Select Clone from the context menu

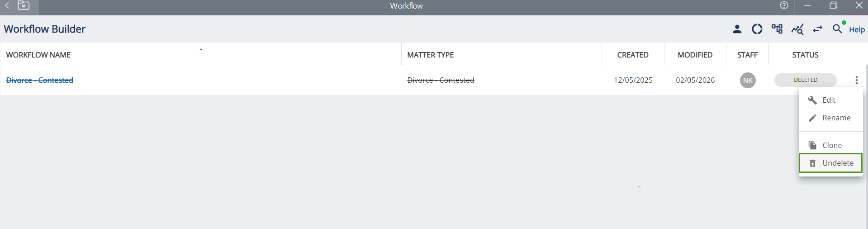(832, 145)
